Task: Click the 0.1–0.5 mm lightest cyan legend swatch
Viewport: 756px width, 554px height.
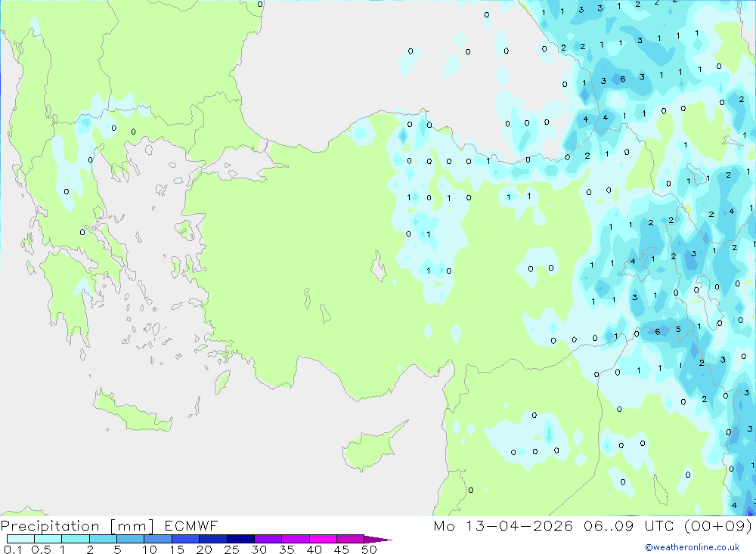Action: (20, 539)
